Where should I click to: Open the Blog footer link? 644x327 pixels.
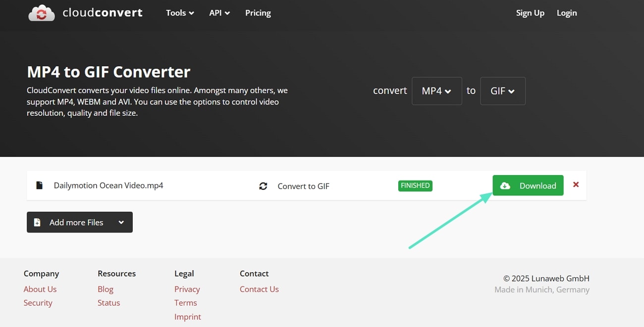106,289
